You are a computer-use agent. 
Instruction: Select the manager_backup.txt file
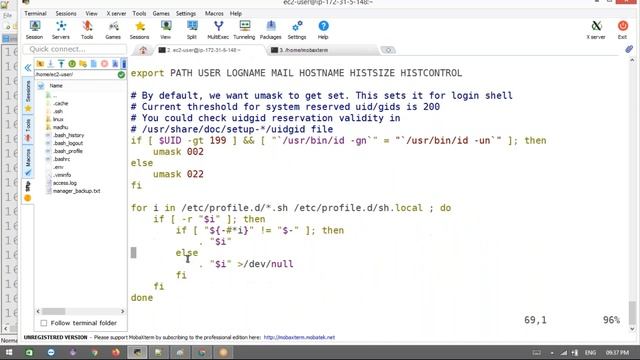pos(76,191)
